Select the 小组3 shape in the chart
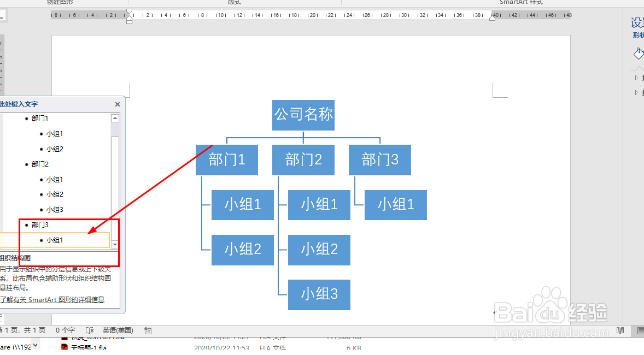The image size is (644, 355). [319, 295]
